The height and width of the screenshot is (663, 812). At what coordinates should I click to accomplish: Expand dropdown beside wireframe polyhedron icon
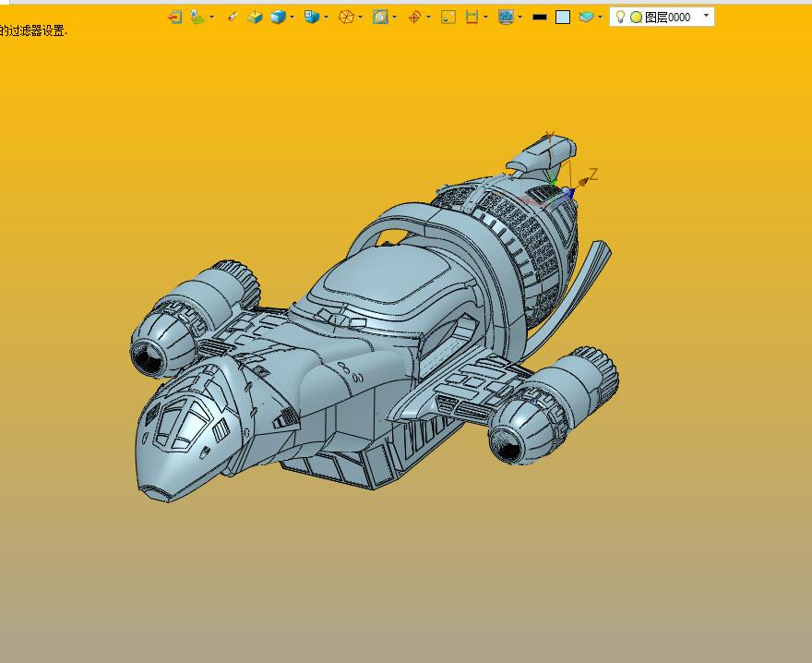(361, 18)
